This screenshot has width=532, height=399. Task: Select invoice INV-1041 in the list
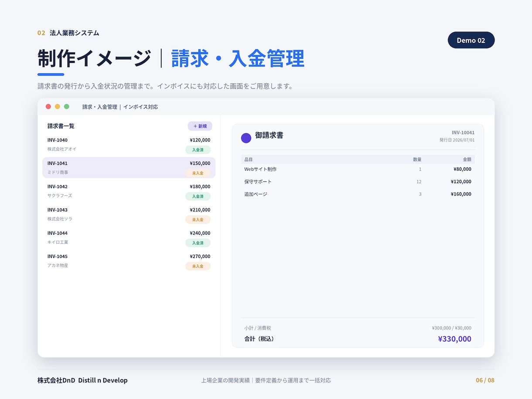(129, 167)
